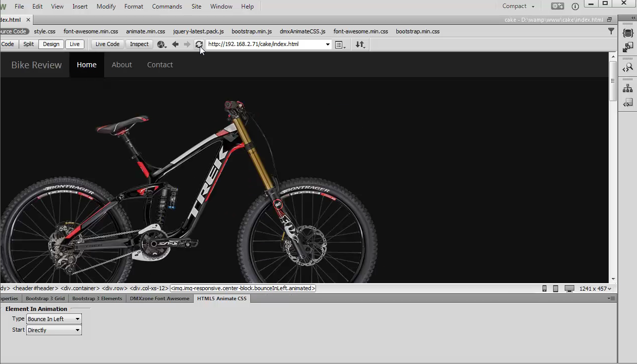Open the View menu
Screen dimensions: 637x364
pos(57,7)
